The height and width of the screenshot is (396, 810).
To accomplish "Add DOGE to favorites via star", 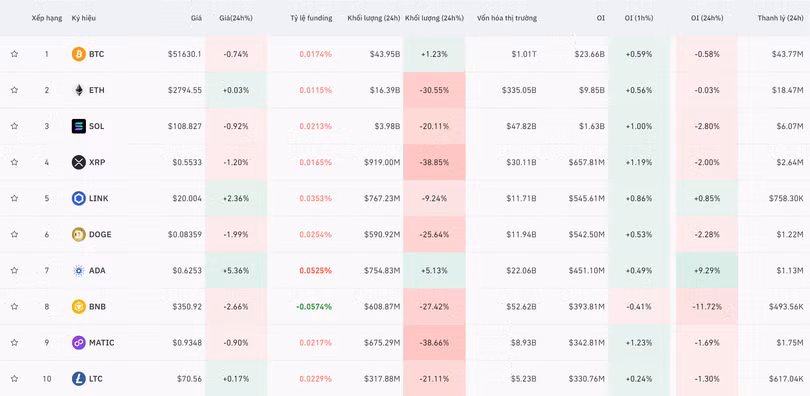I will tap(14, 234).
